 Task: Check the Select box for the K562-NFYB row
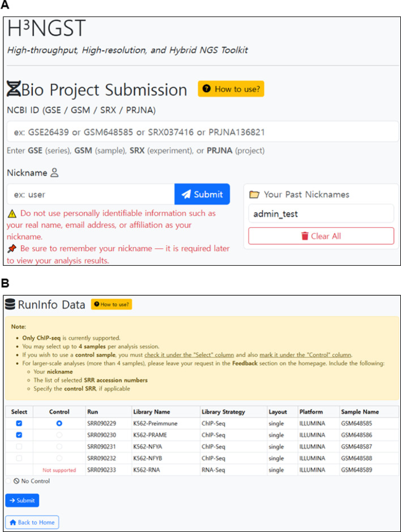tap(20, 458)
